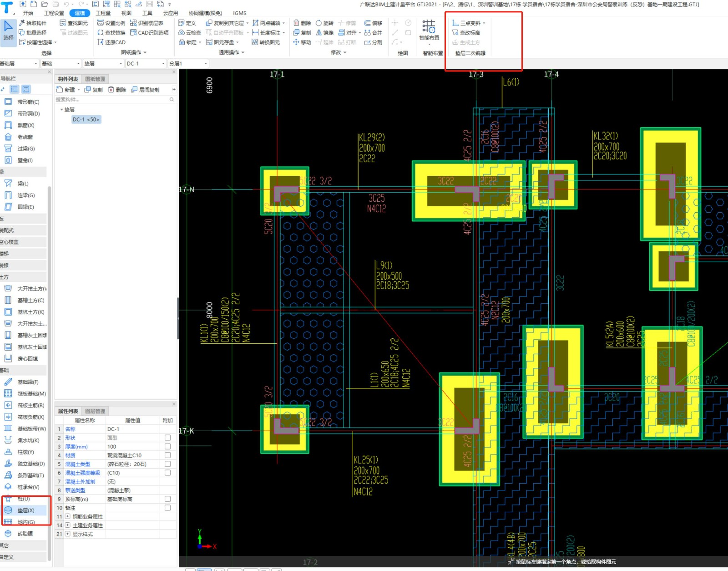728x571 pixels.
Task: Click the 转换图元 convert element tool
Action: [x=266, y=42]
